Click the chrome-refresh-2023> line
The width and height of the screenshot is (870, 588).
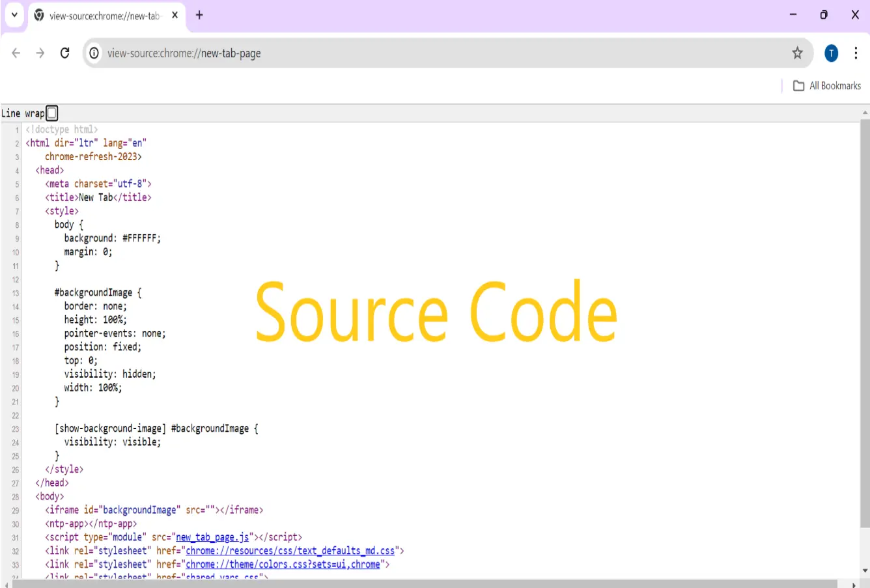[93, 156]
